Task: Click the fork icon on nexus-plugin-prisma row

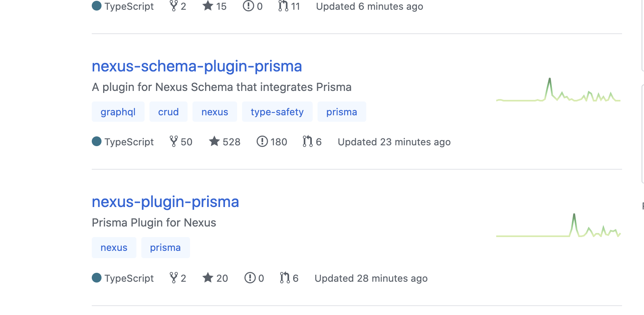Action: click(173, 278)
